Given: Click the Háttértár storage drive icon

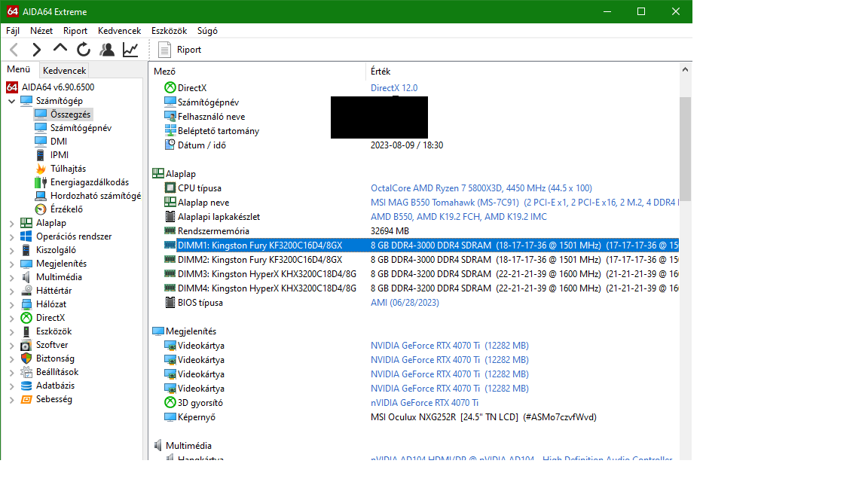Looking at the screenshot, I should pyautogui.click(x=26, y=291).
